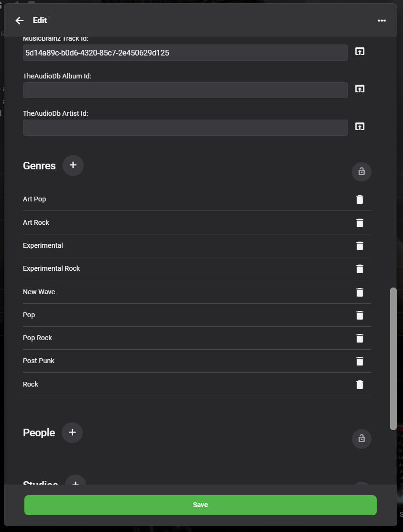Focus the TheAudioDb Artist Id field
This screenshot has width=403, height=532.
click(185, 128)
